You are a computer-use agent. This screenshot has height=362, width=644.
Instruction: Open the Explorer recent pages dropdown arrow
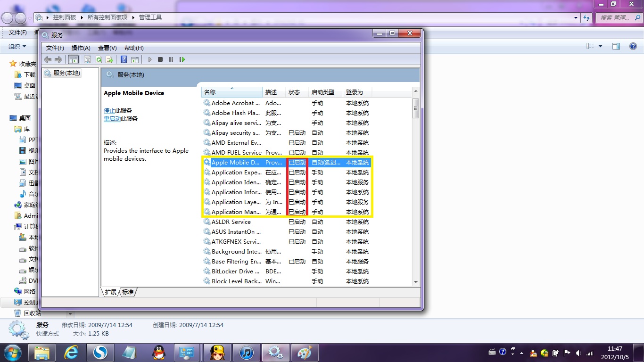point(30,18)
